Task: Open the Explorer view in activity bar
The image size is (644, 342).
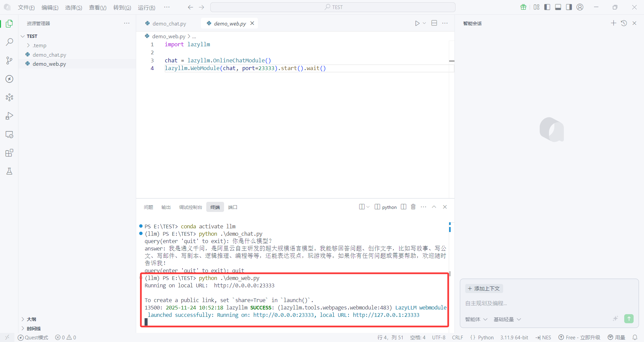Action: 9,23
